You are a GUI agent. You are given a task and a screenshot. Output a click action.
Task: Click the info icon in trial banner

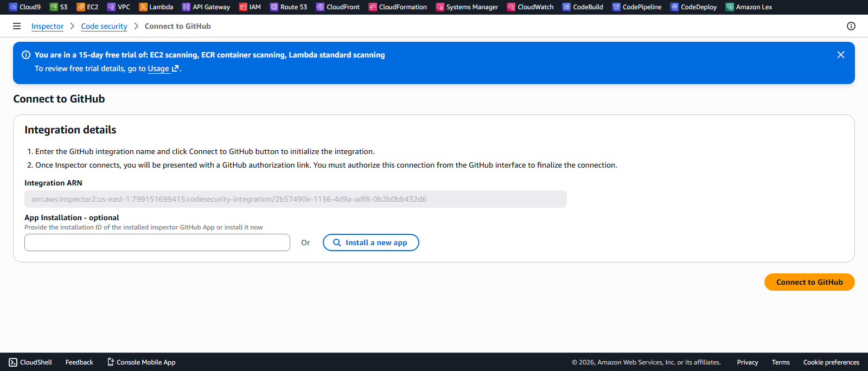pos(25,55)
